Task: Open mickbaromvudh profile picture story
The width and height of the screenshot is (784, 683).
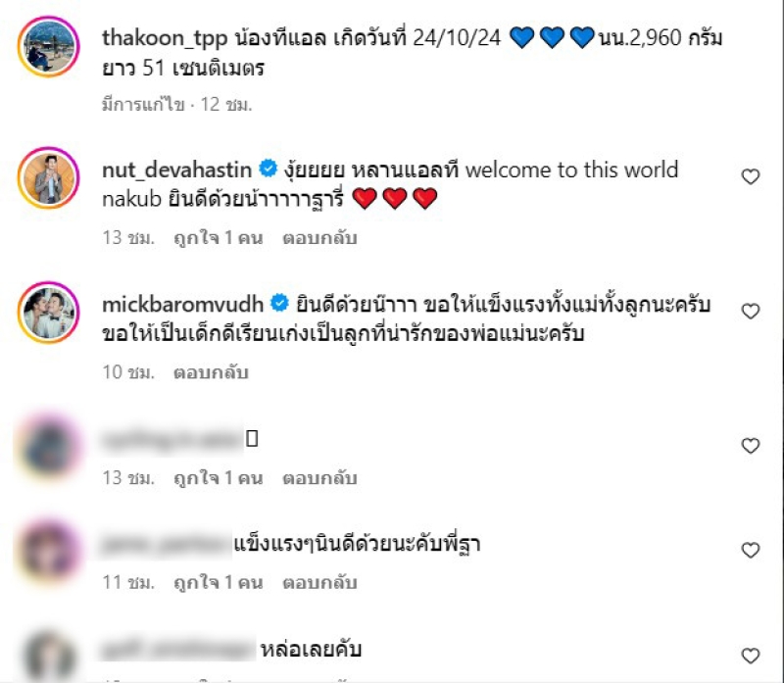Action: pyautogui.click(x=48, y=313)
